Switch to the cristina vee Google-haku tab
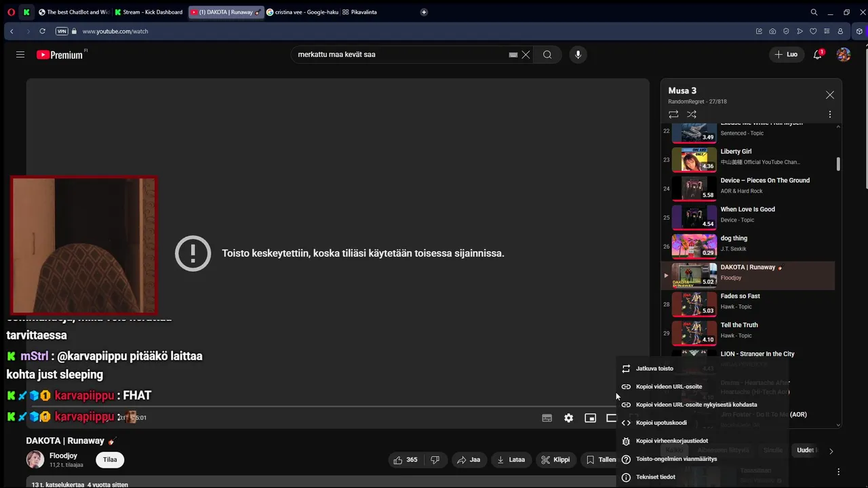This screenshot has height=488, width=868. coord(302,12)
